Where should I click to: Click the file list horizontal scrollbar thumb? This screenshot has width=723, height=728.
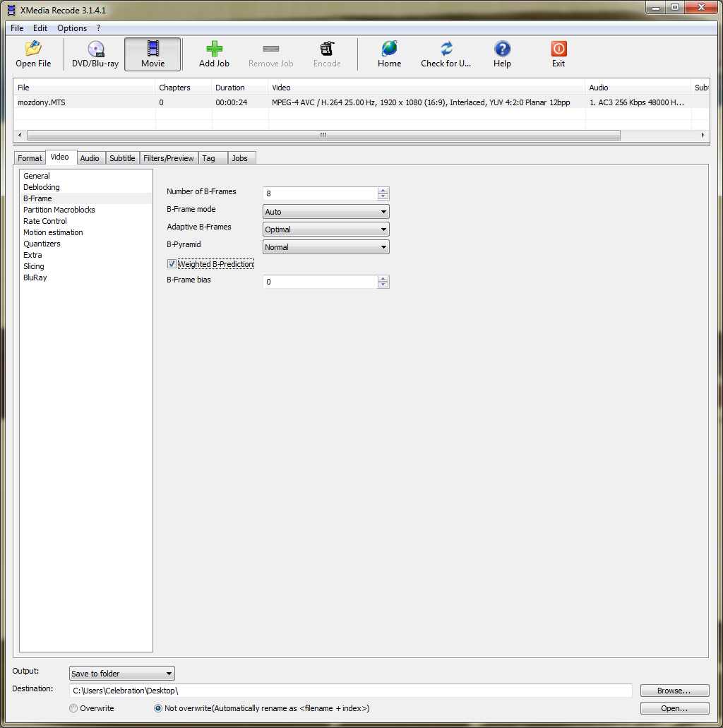click(323, 135)
